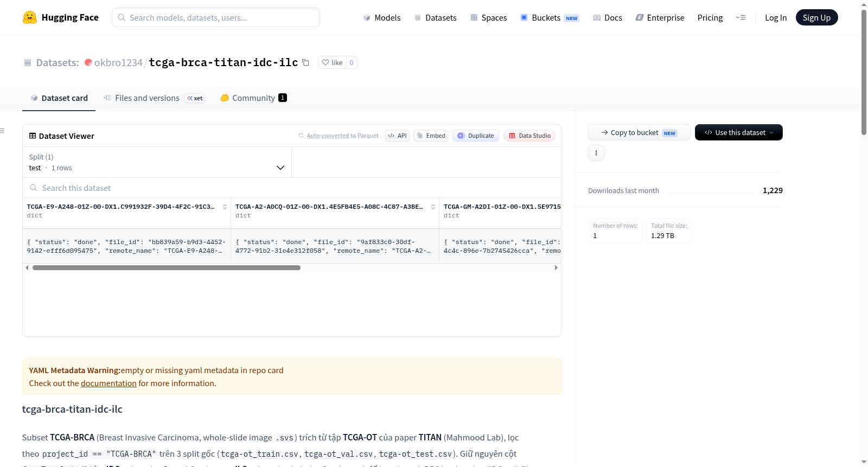
Task: Open the left sidebar table of contents icon
Action: pyautogui.click(x=3, y=131)
